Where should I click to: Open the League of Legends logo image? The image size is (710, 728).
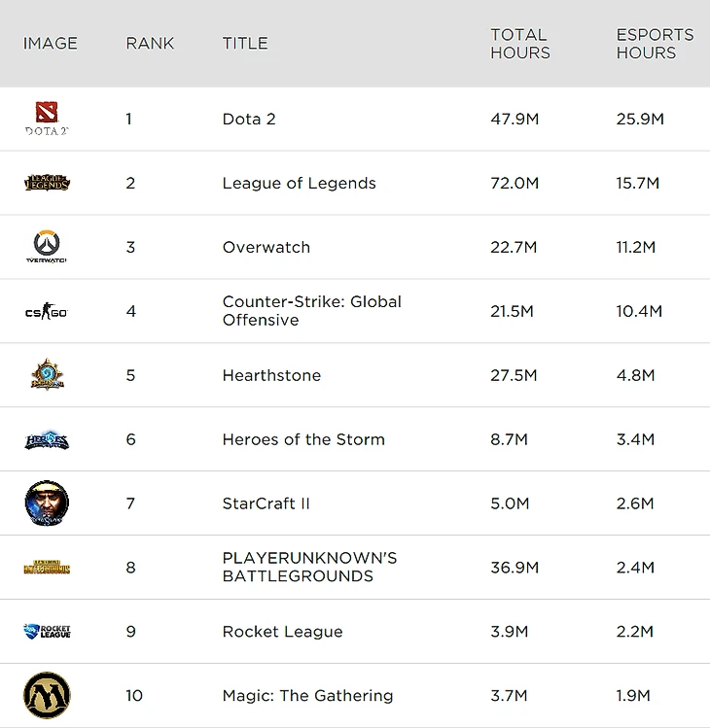47,183
